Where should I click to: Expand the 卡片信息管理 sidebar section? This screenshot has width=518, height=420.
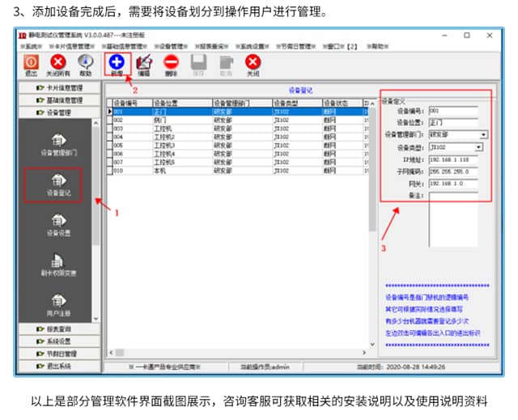click(x=62, y=87)
